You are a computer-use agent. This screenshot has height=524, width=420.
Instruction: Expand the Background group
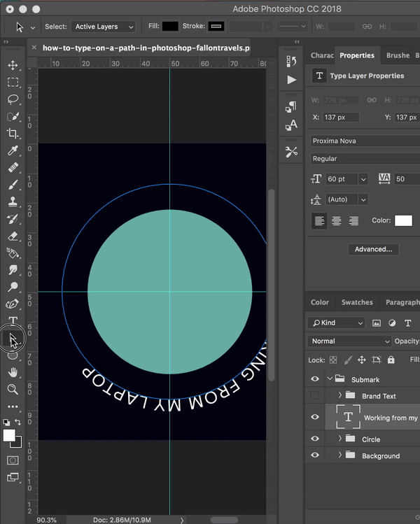[339, 455]
